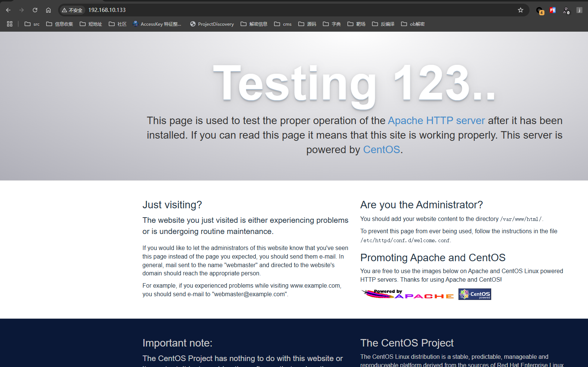The width and height of the screenshot is (588, 367).
Task: Click the CentOS powered badge image
Action: (x=474, y=294)
